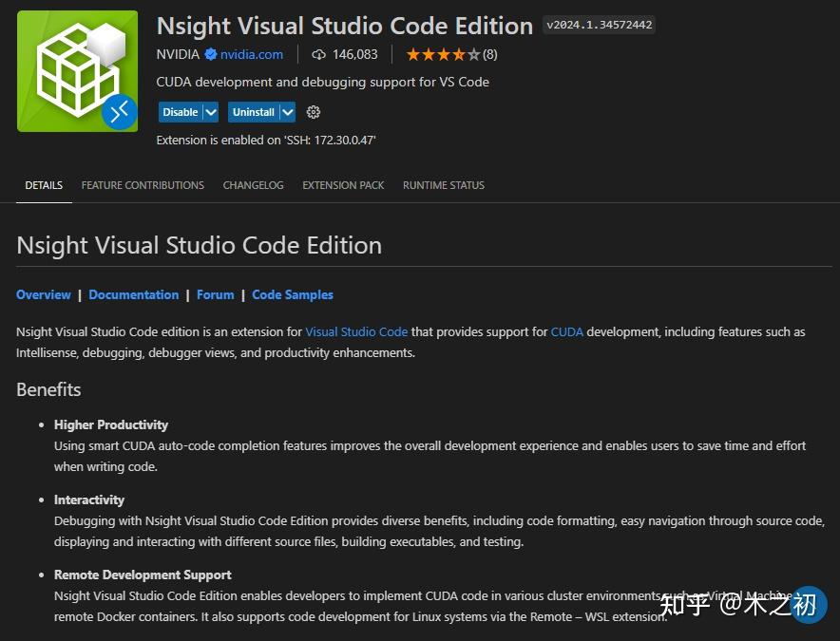Expand the Uninstall button dropdown arrow
Viewport: 840px width, 641px height.
click(x=287, y=112)
